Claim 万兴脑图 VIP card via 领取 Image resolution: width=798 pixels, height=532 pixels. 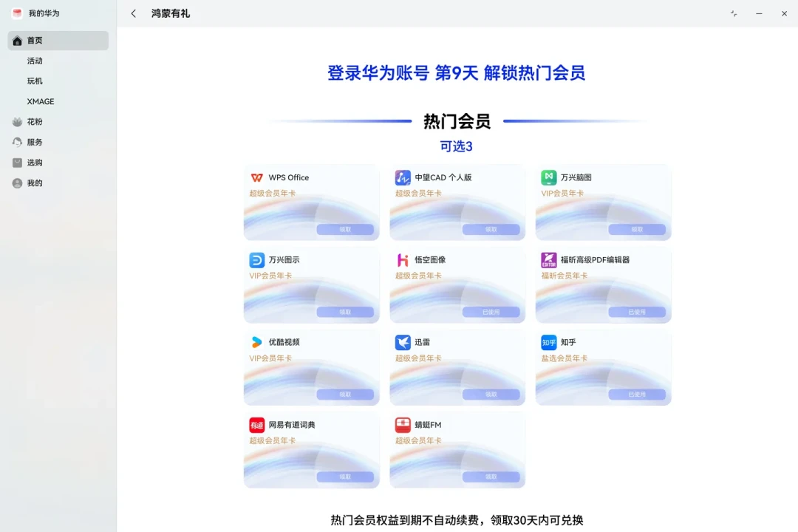click(637, 230)
